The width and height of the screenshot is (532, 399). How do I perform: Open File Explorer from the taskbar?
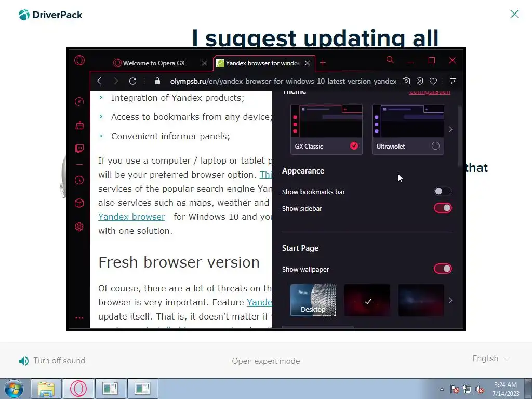coord(46,389)
